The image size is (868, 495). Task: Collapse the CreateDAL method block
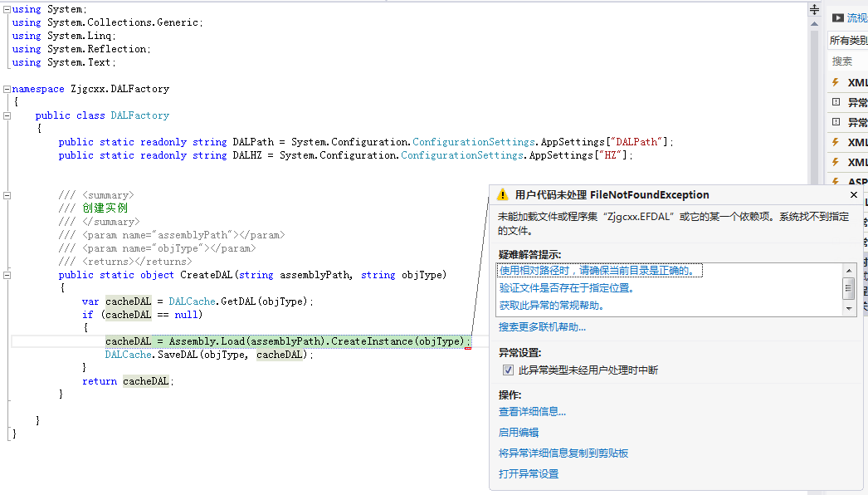tap(7, 275)
